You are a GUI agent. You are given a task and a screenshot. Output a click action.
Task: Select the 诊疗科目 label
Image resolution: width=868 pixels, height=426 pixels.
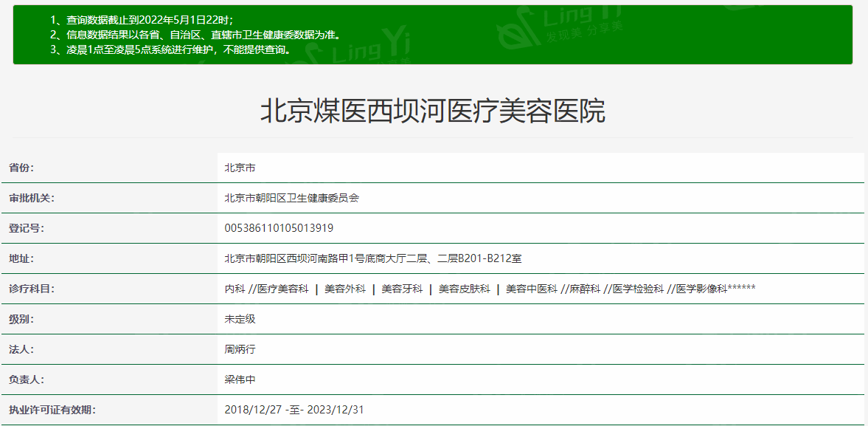point(32,289)
